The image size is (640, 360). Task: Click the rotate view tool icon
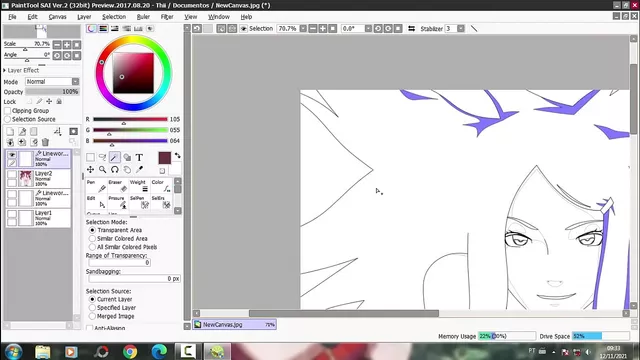click(x=115, y=169)
